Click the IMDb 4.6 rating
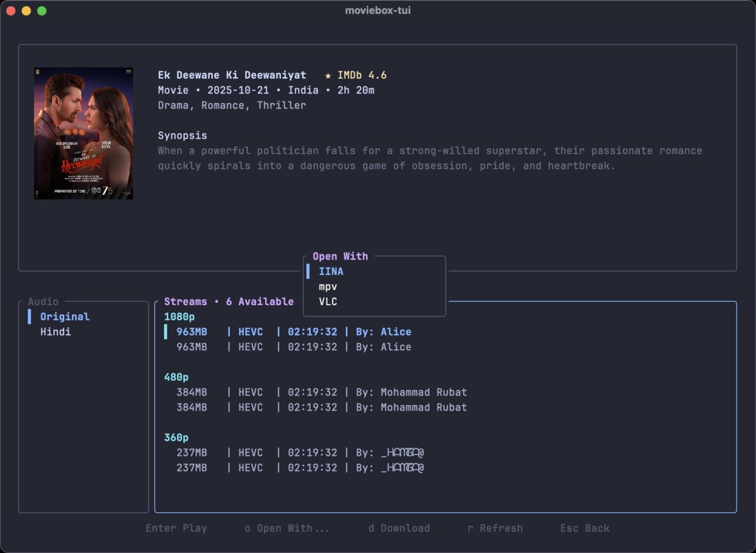Viewport: 756px width, 553px height. 362,75
